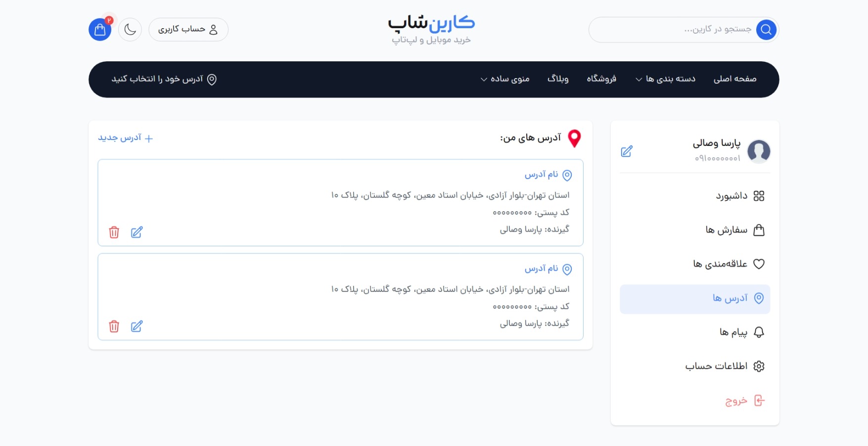
Task: Log out with خروج
Action: click(695, 401)
